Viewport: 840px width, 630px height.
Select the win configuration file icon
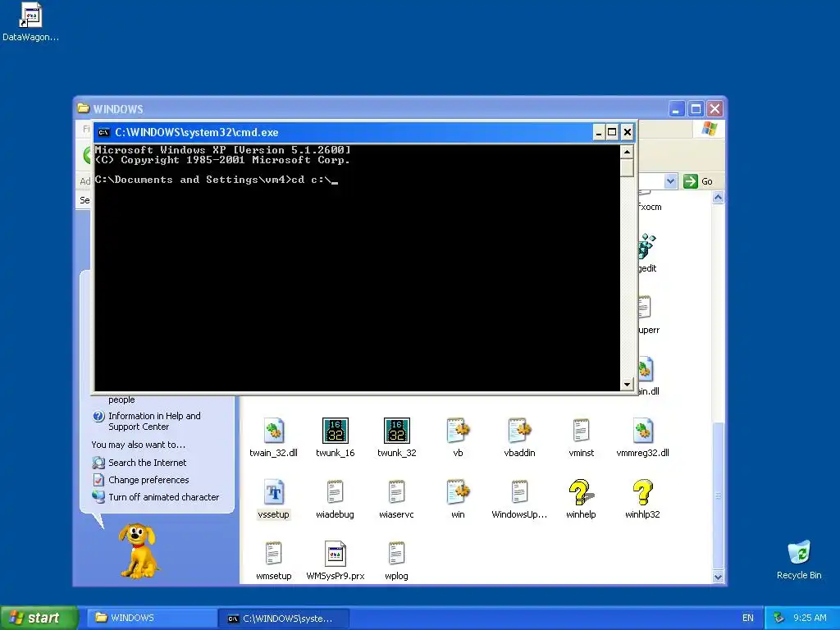pyautogui.click(x=458, y=492)
